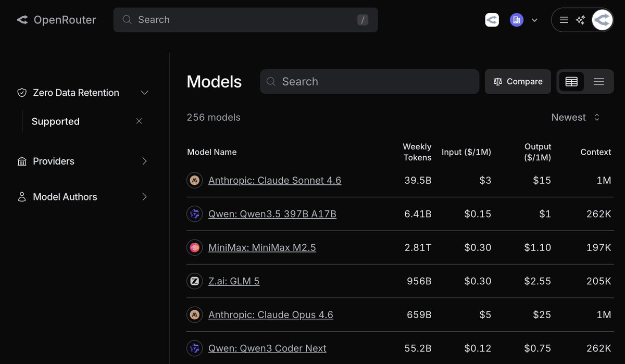The width and height of the screenshot is (625, 364).
Task: Click the Context column header
Action: (596, 152)
